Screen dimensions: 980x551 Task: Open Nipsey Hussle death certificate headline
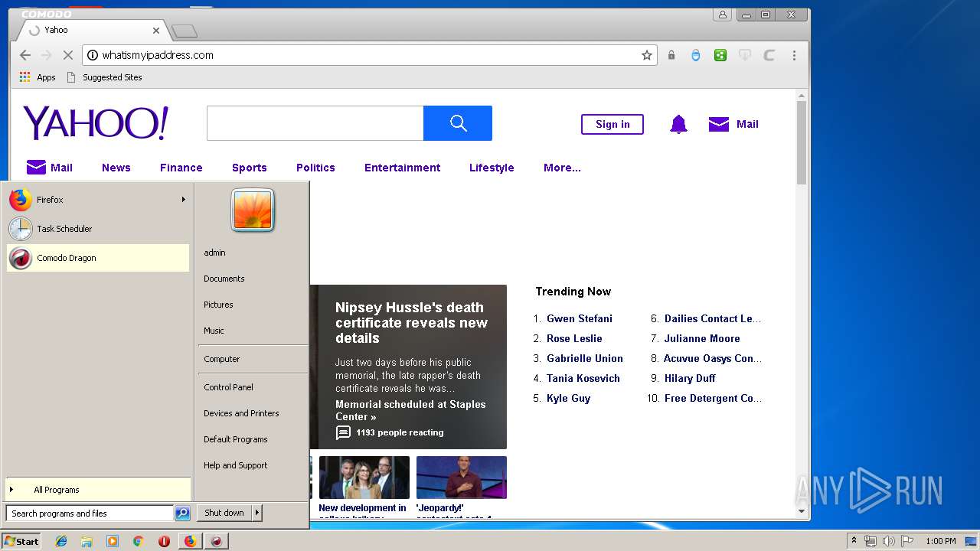411,322
